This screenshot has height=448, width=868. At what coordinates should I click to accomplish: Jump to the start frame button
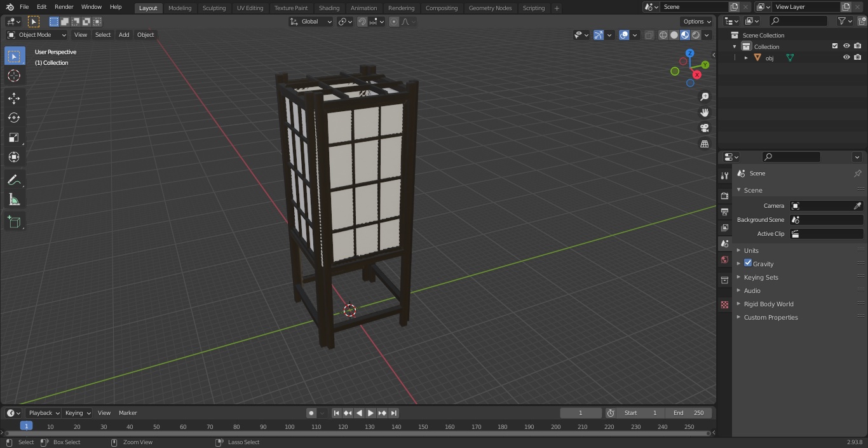[x=336, y=413]
